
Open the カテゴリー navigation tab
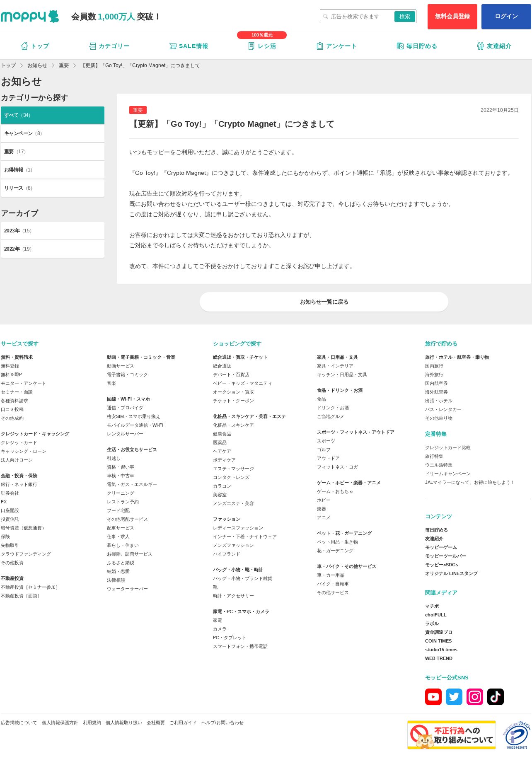(x=109, y=46)
